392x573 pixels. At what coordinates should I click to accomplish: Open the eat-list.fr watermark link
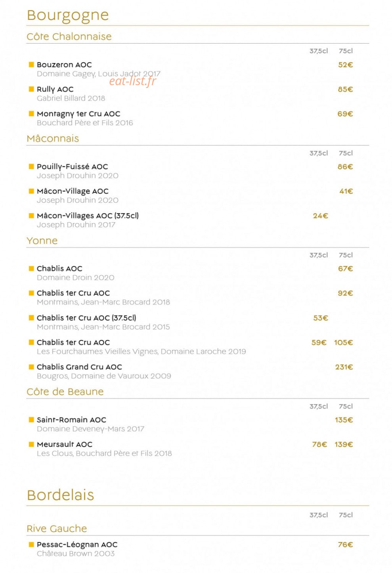(x=133, y=81)
